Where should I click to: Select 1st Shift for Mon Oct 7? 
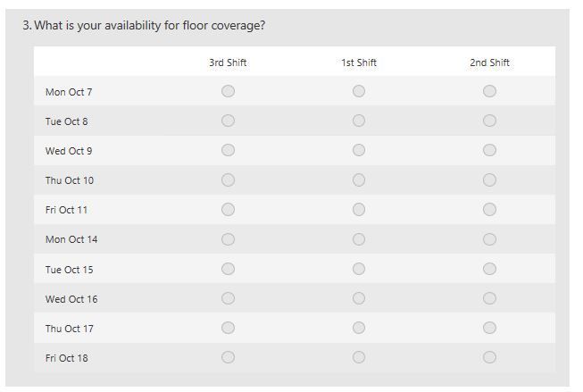pos(359,91)
